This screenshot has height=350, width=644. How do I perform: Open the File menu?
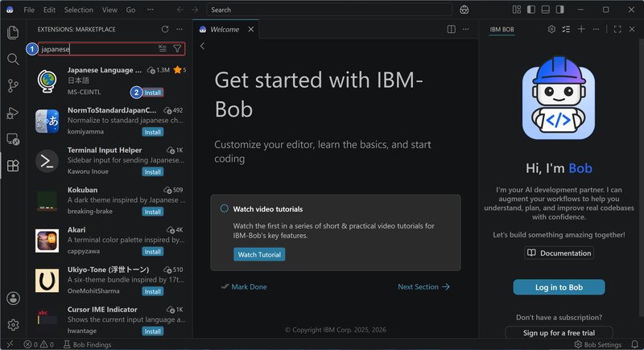(29, 10)
